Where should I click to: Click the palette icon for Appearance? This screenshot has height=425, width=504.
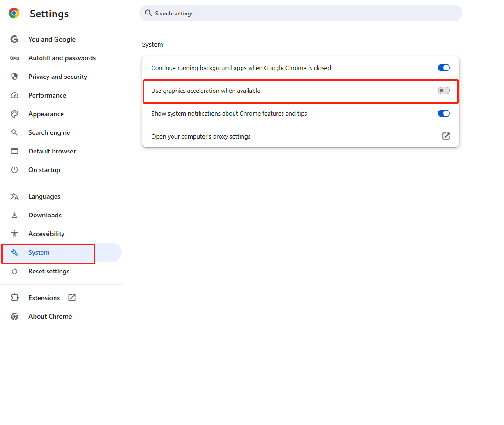point(14,114)
